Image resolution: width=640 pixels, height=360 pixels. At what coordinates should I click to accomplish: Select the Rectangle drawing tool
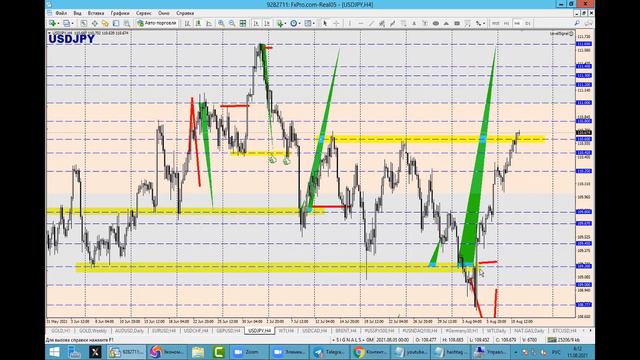coord(457,23)
